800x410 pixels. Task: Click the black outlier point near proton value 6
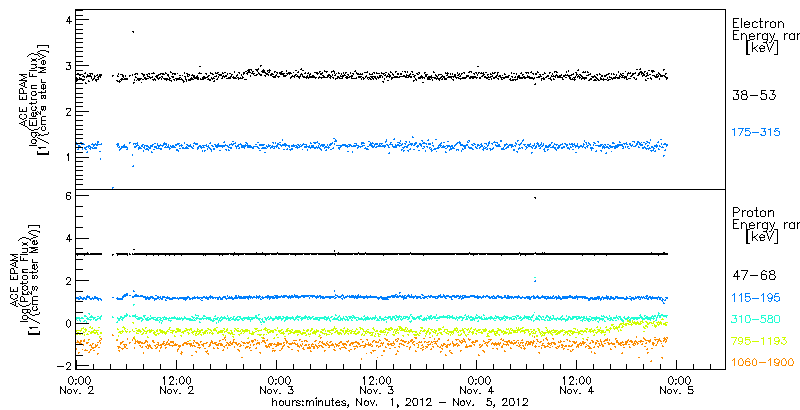(535, 198)
